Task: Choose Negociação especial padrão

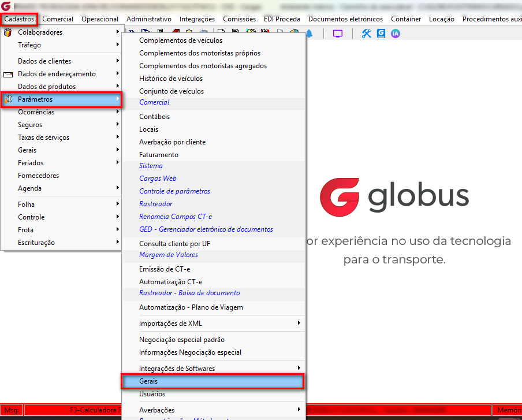Action: point(214,340)
